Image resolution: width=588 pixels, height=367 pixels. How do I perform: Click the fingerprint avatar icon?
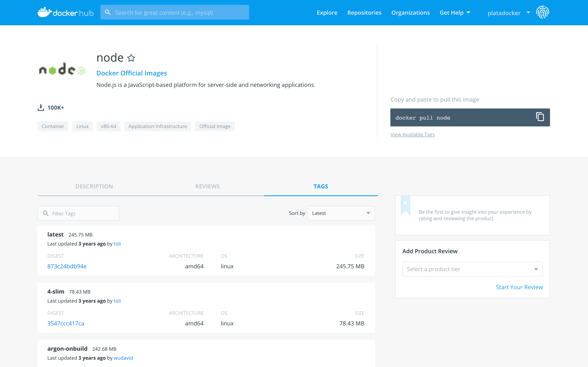point(542,12)
